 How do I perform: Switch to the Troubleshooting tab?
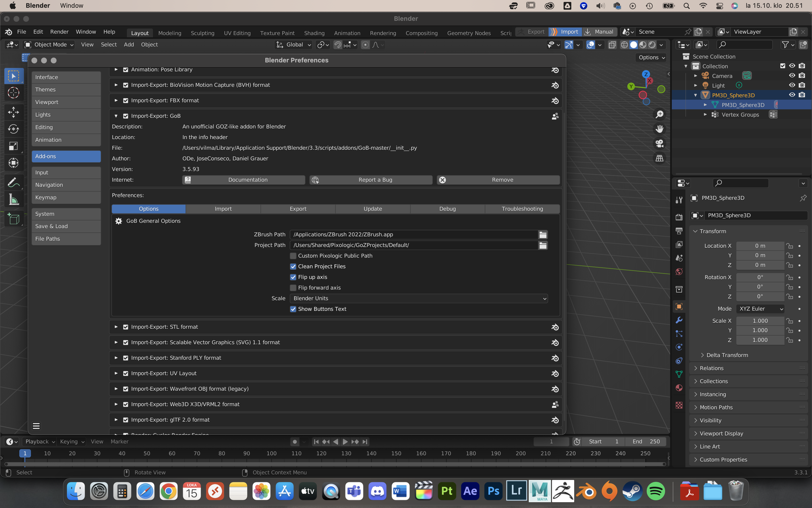(x=522, y=209)
